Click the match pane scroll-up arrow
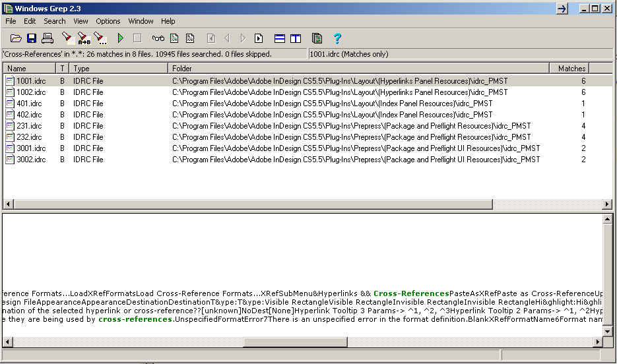This screenshot has width=617, height=364. click(x=607, y=220)
